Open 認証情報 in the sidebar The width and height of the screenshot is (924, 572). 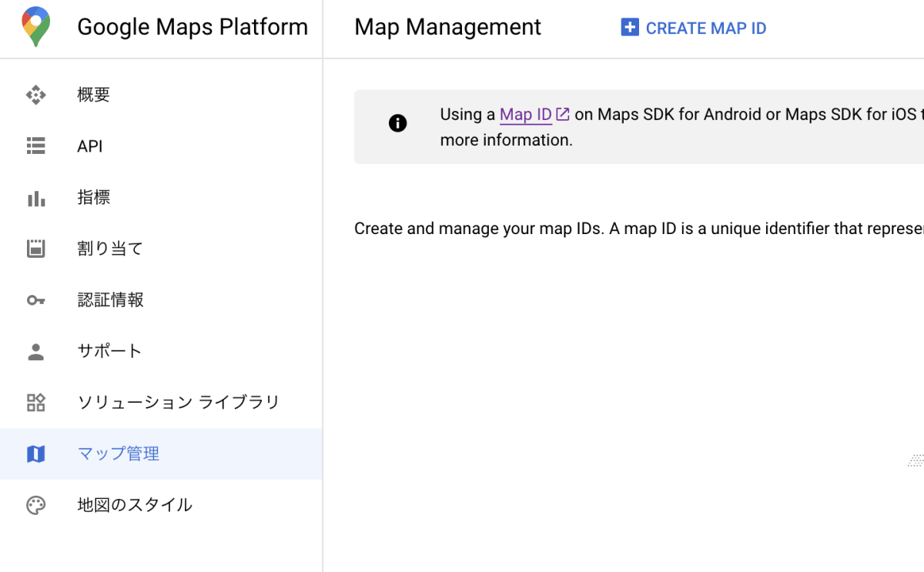(x=161, y=300)
